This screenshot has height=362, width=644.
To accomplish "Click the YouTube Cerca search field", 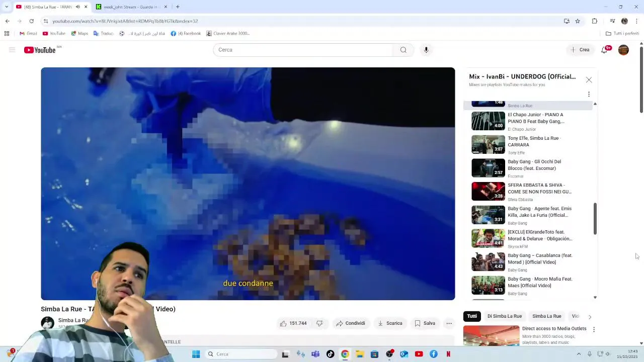I will pos(303,50).
